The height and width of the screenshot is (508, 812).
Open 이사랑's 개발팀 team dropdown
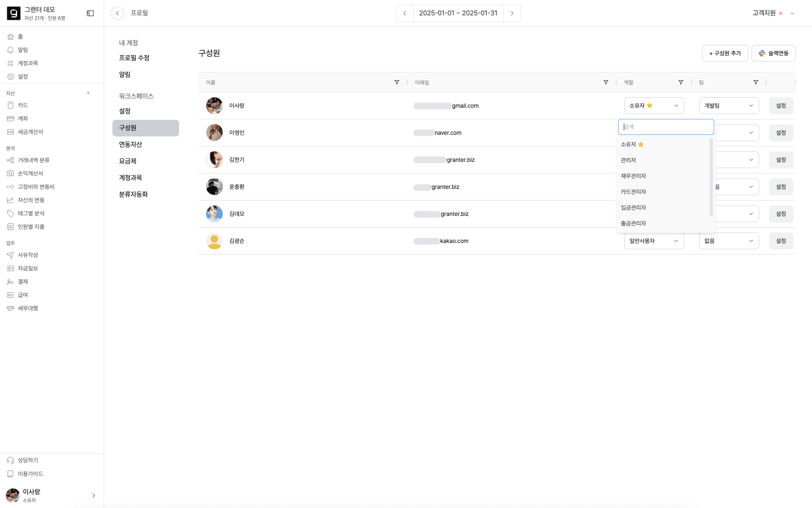729,106
